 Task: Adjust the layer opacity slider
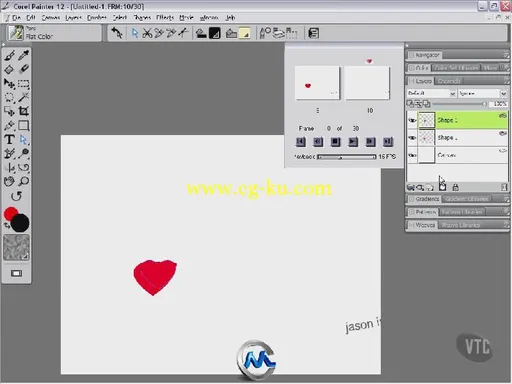[459, 104]
